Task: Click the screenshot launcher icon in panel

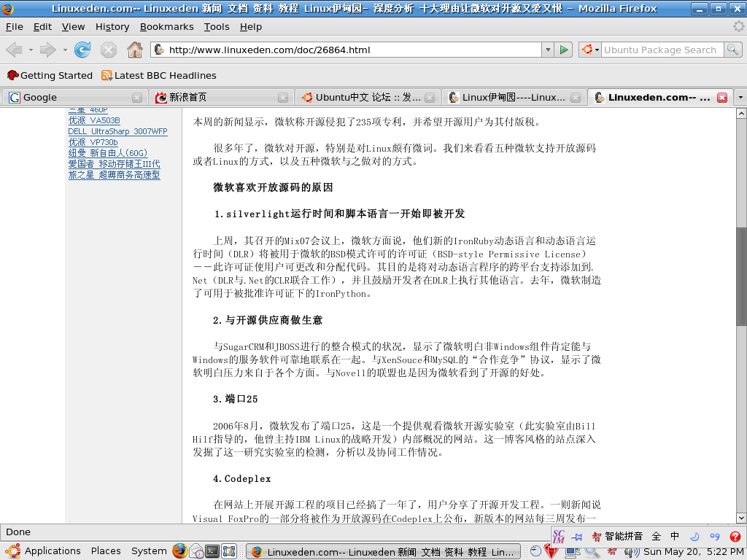Action: [x=229, y=551]
